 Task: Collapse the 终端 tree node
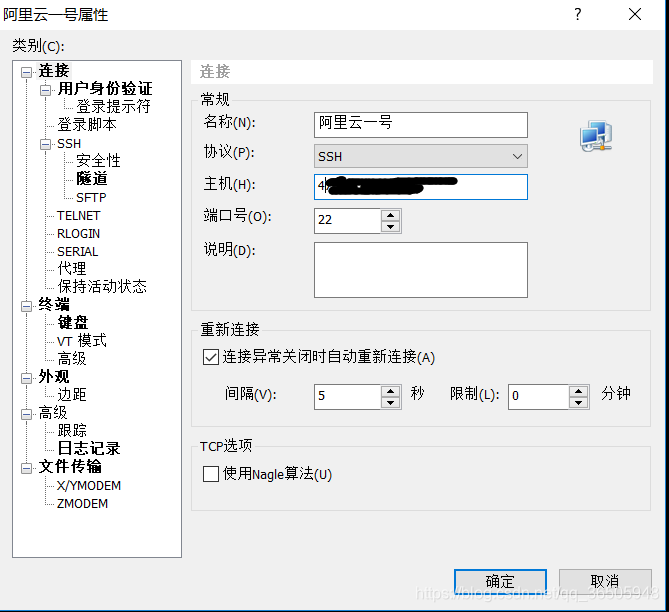pyautogui.click(x=26, y=306)
